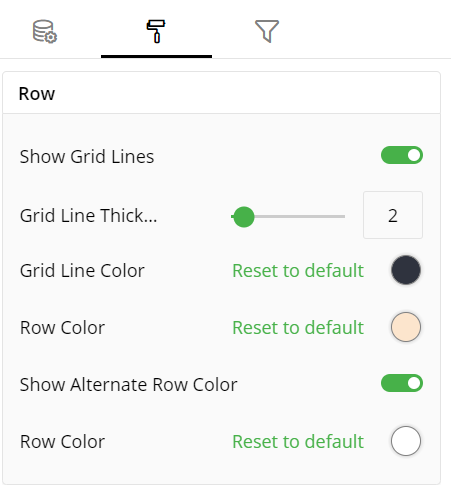This screenshot has width=451, height=485.
Task: Switch to the funnel filter tab
Action: (267, 31)
